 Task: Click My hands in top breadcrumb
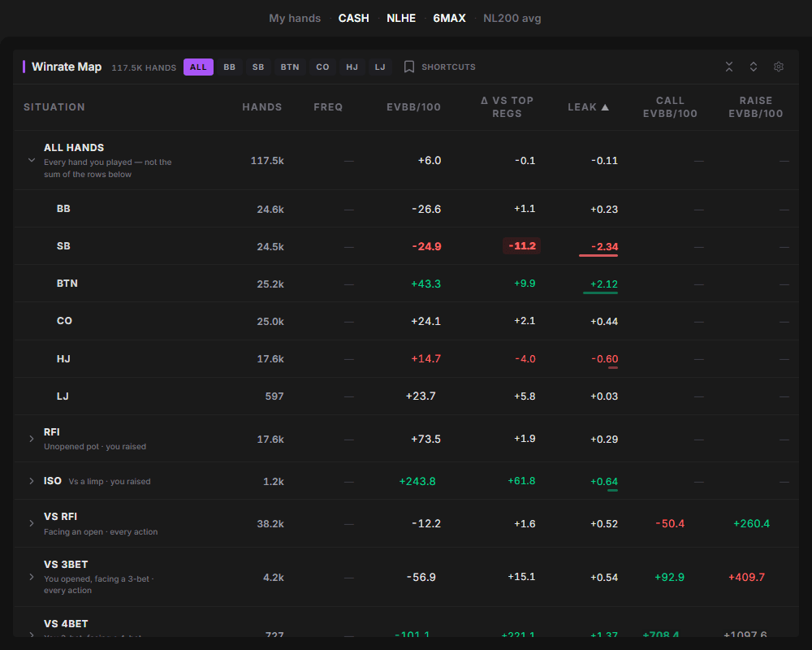pyautogui.click(x=295, y=18)
